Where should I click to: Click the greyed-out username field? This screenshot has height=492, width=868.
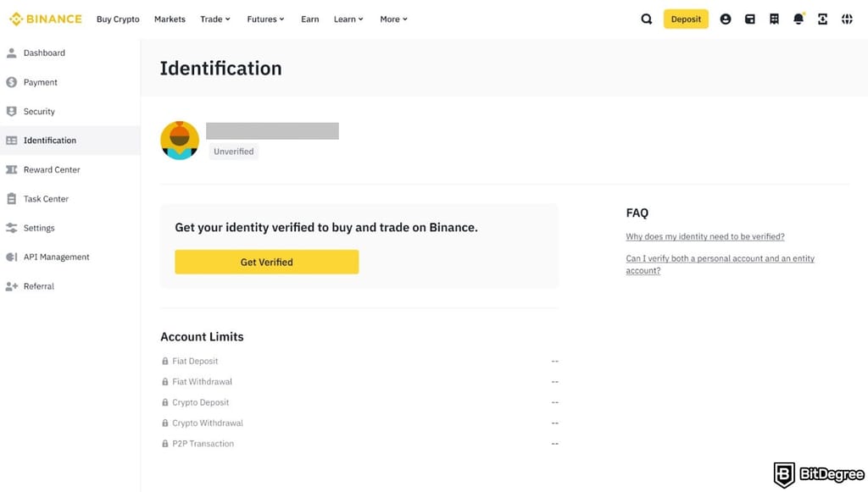pyautogui.click(x=272, y=131)
